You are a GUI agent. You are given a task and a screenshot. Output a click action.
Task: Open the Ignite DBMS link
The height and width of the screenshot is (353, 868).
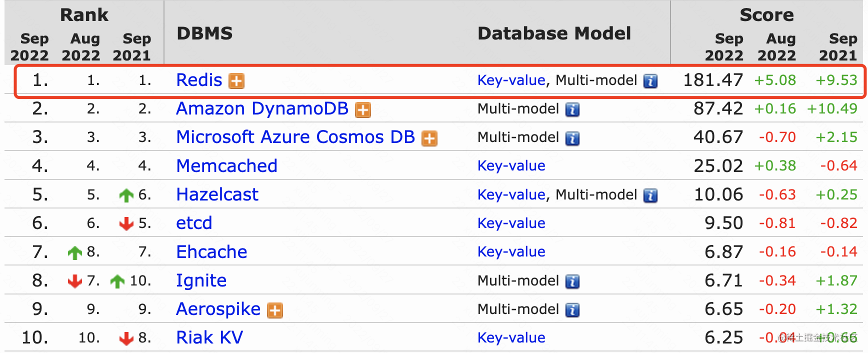(201, 280)
